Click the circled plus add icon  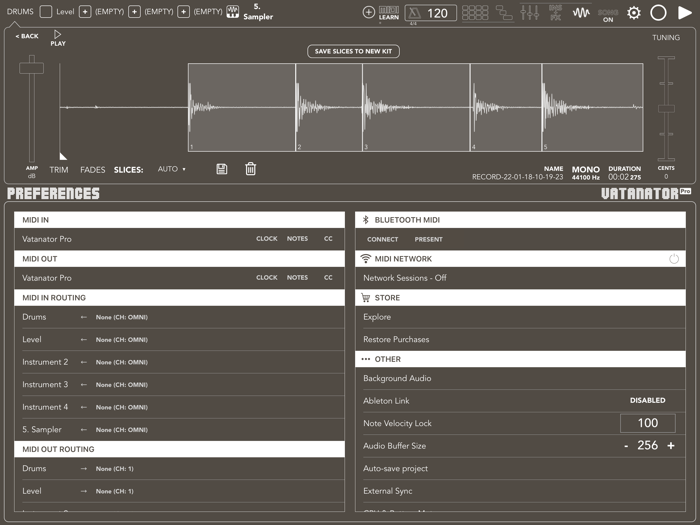(368, 13)
